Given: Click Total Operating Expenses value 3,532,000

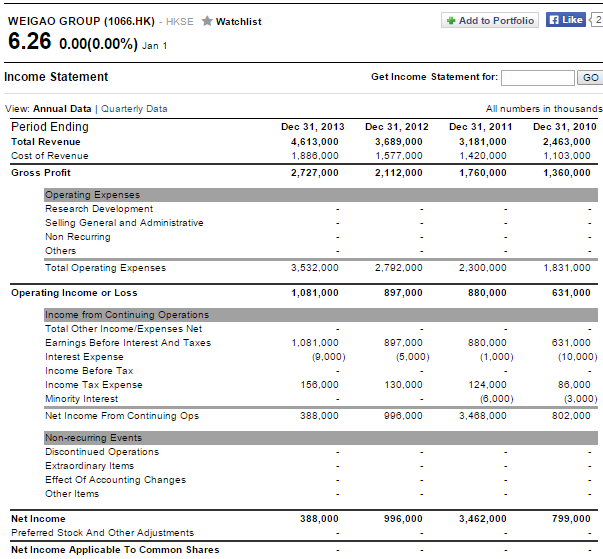Looking at the screenshot, I should coord(315,268).
